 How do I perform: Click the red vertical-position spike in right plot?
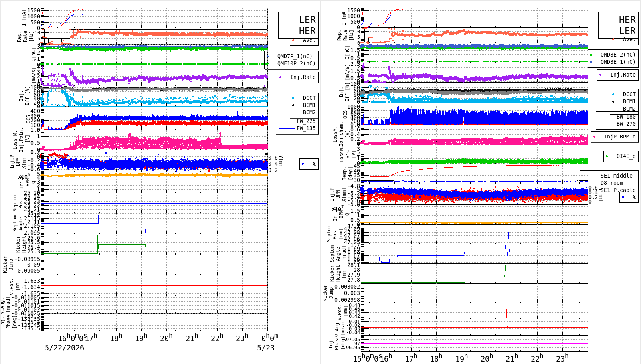507,311
